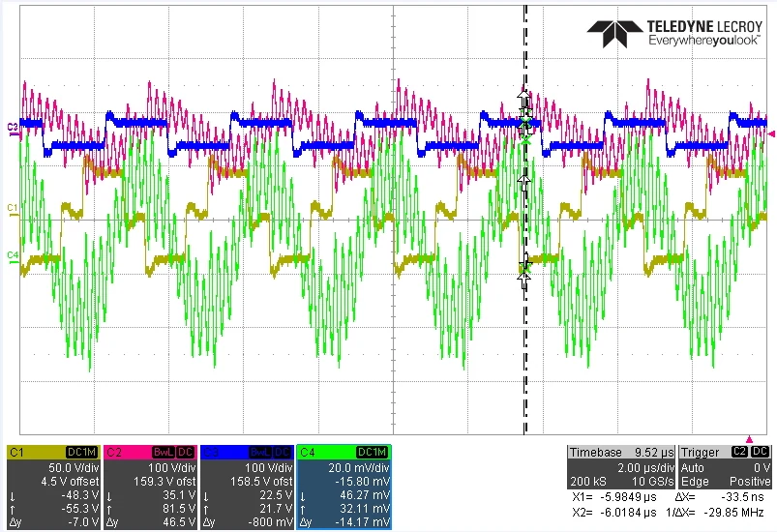This screenshot has height=532, width=777.
Task: Click the X1 -5.9849 µs readout
Action: (x=614, y=497)
